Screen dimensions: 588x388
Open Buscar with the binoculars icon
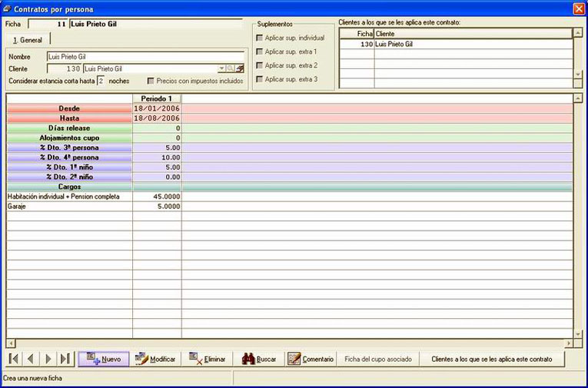click(259, 359)
